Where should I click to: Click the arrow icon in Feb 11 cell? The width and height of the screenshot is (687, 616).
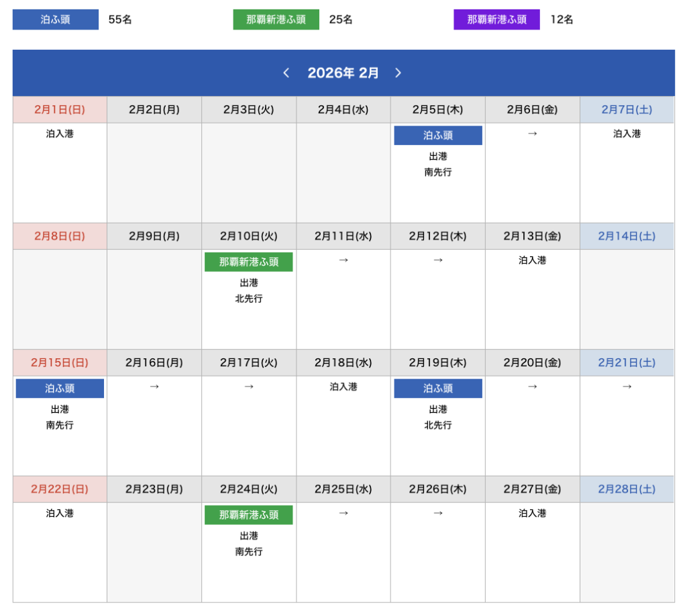pyautogui.click(x=343, y=260)
